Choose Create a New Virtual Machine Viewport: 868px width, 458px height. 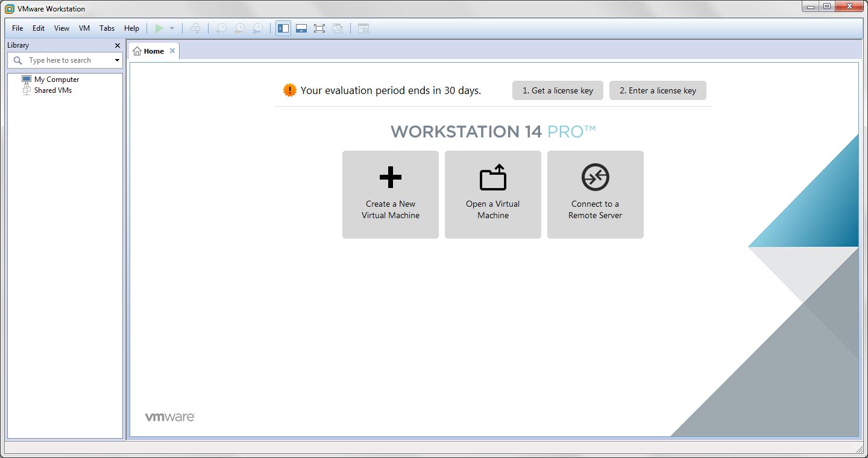point(390,194)
